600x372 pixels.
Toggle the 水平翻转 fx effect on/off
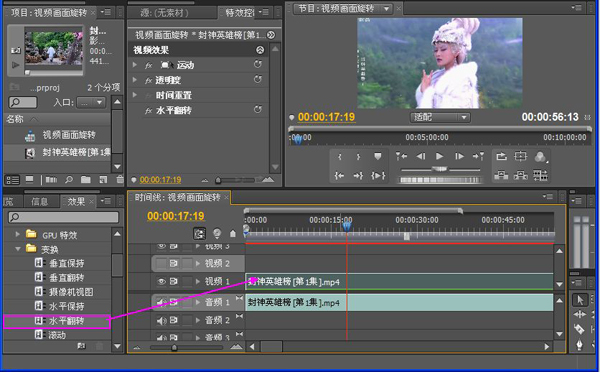tap(149, 111)
